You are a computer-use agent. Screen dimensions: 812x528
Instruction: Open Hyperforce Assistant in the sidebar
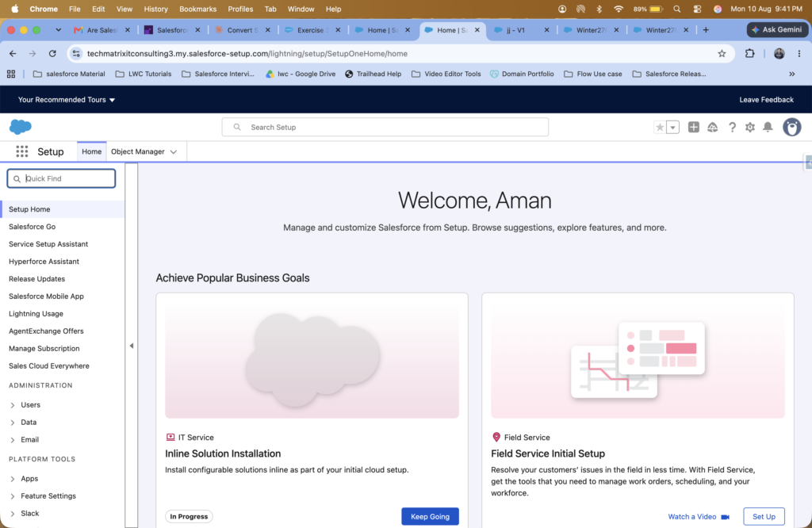(44, 262)
